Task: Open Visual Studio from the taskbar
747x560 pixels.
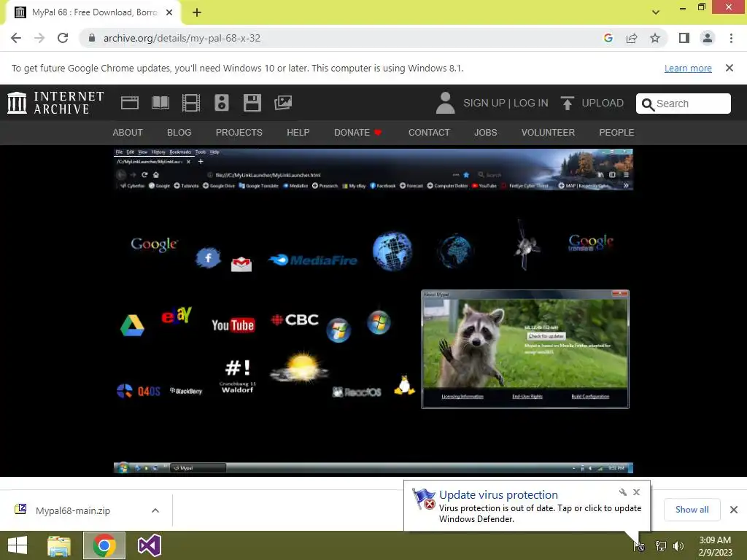Action: [149, 545]
